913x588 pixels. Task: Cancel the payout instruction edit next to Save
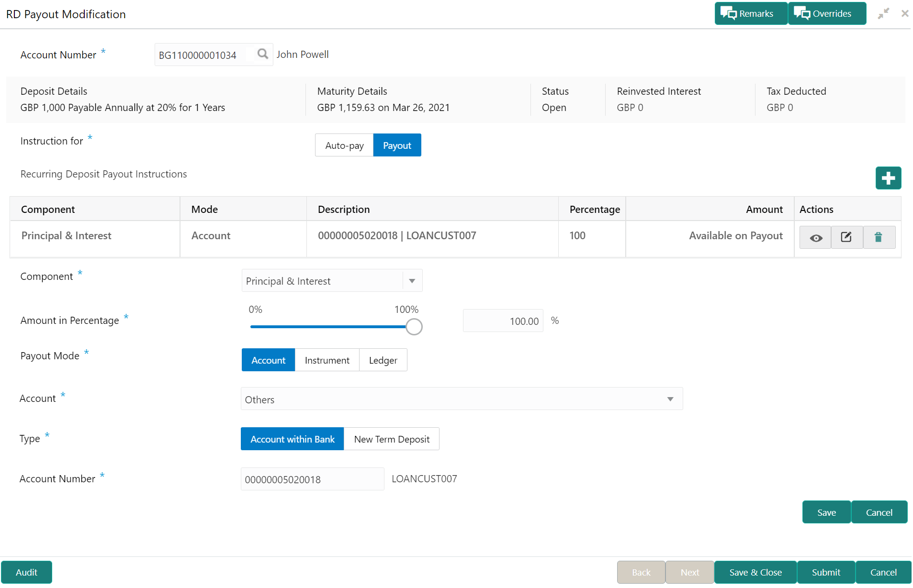point(879,512)
